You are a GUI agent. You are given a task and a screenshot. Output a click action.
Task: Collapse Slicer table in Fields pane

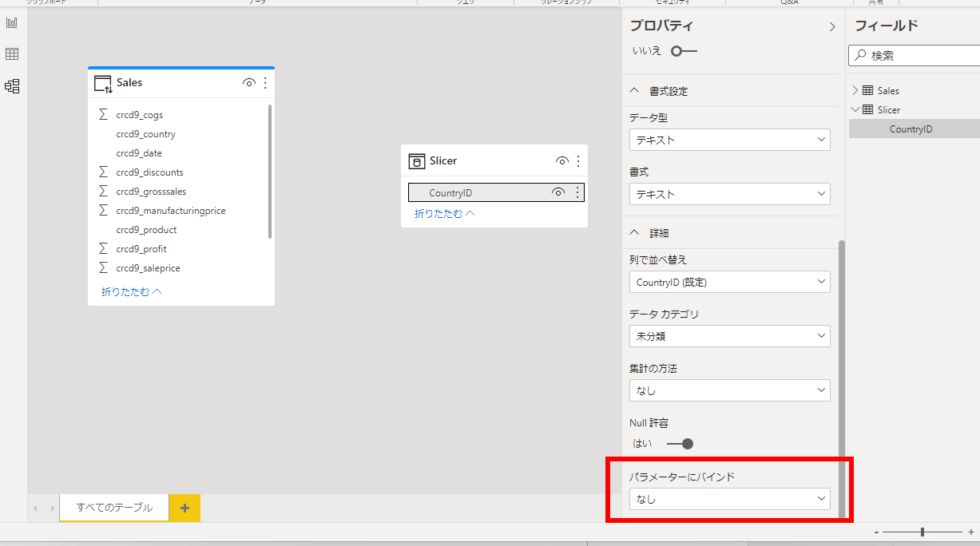coord(855,109)
